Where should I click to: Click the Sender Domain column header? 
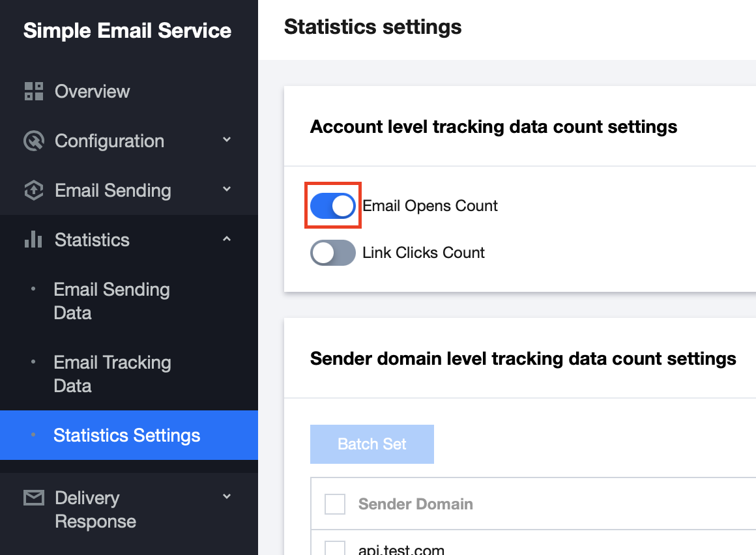click(x=416, y=504)
